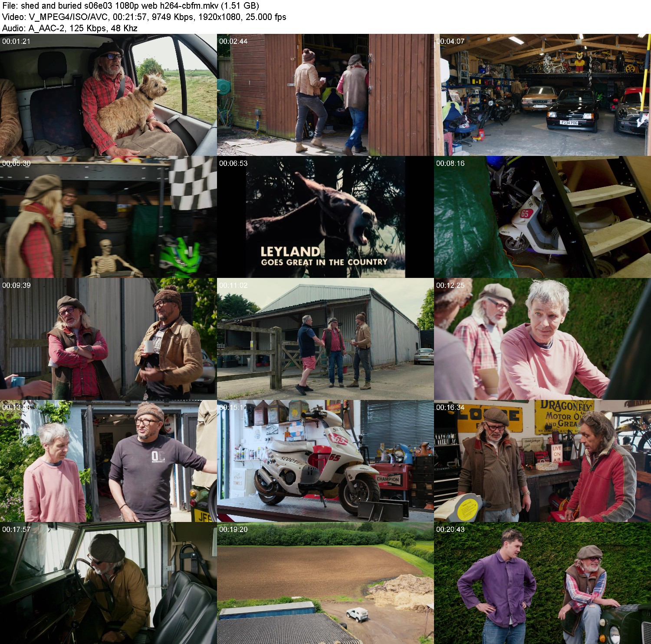The height and width of the screenshot is (644, 651).
Task: Click the 00:06:53 timestamp label
Action: pyautogui.click(x=233, y=163)
